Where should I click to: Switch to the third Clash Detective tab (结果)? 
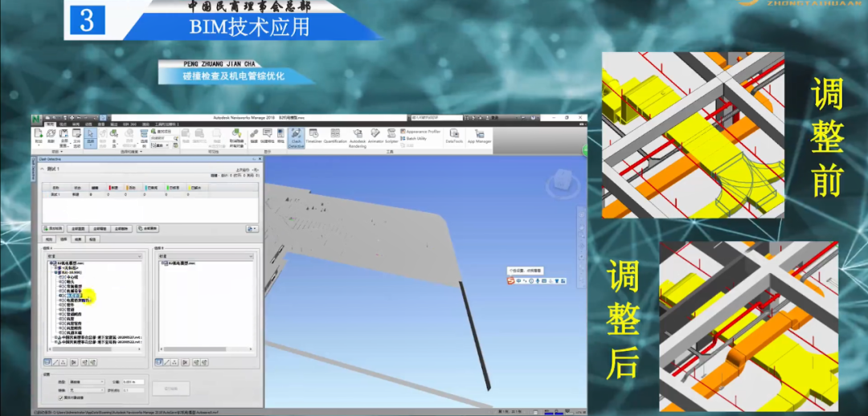[78, 239]
